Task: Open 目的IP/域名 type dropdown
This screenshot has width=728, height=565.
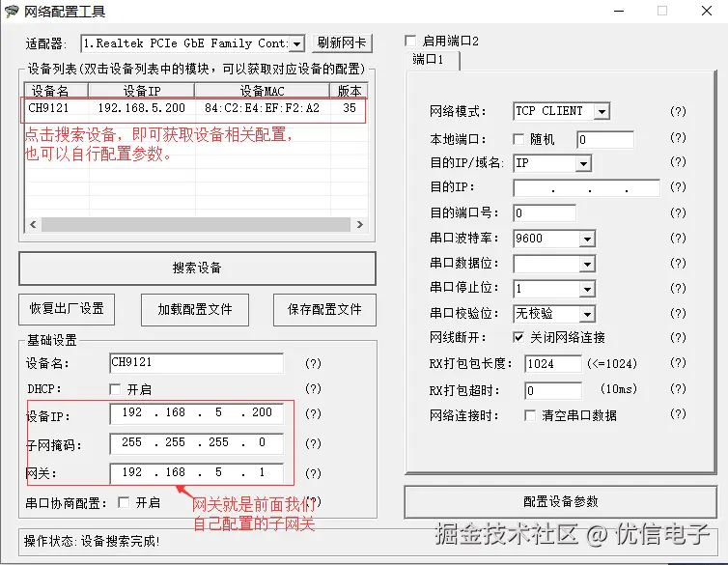Action: (583, 163)
